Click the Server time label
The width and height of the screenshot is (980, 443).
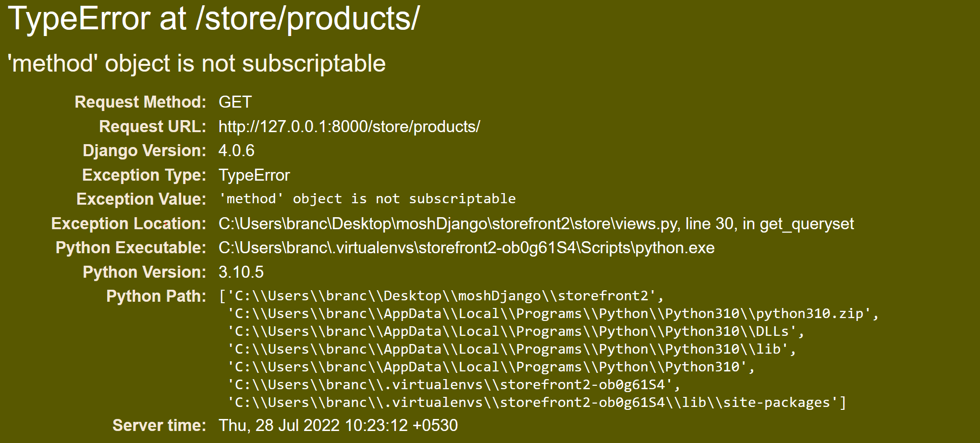(x=159, y=426)
